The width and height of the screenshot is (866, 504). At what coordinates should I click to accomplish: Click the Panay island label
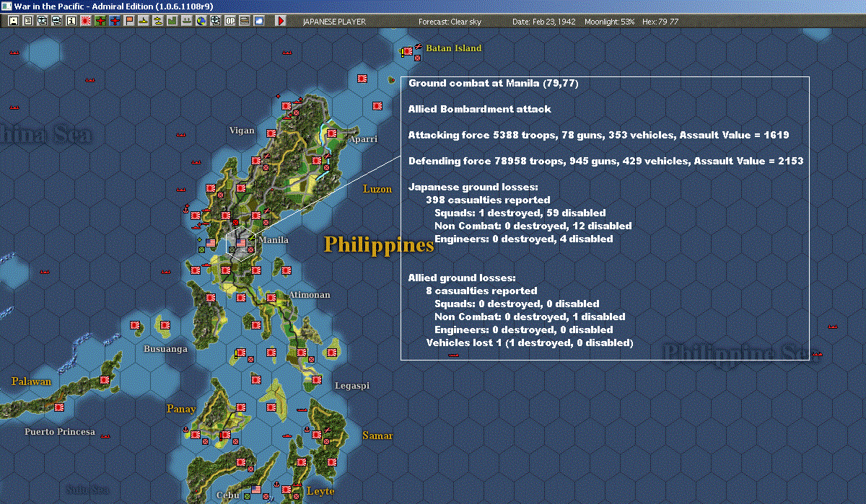point(181,409)
